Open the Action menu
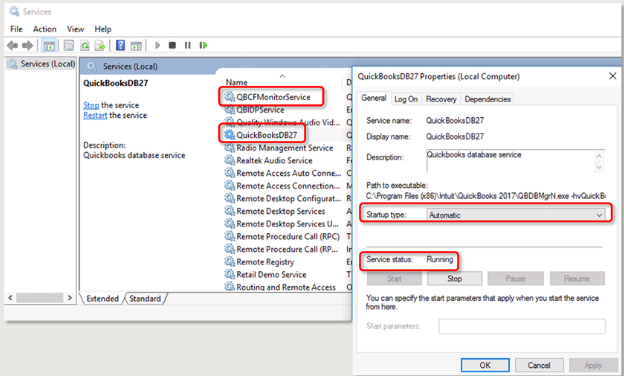Screen dimensions: 624x376 click(45, 29)
